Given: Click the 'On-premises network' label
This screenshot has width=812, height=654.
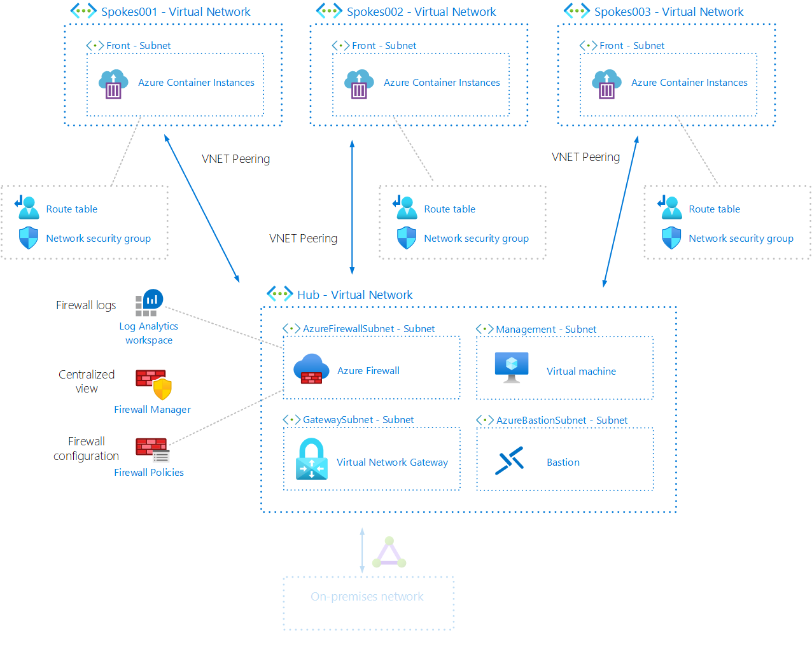Looking at the screenshot, I should click(367, 597).
